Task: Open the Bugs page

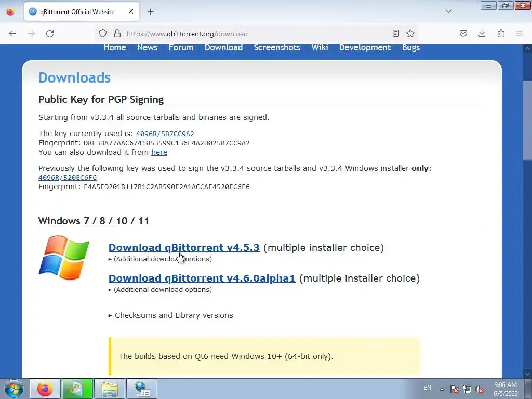Action: (411, 47)
